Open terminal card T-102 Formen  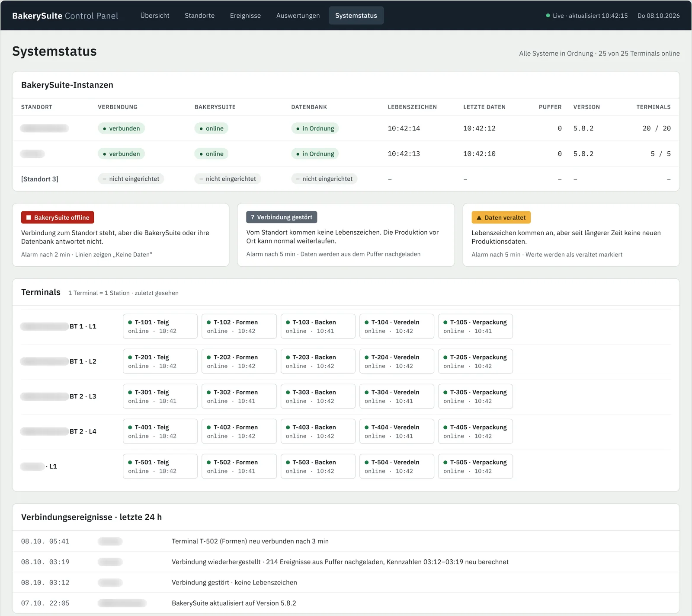pyautogui.click(x=239, y=326)
